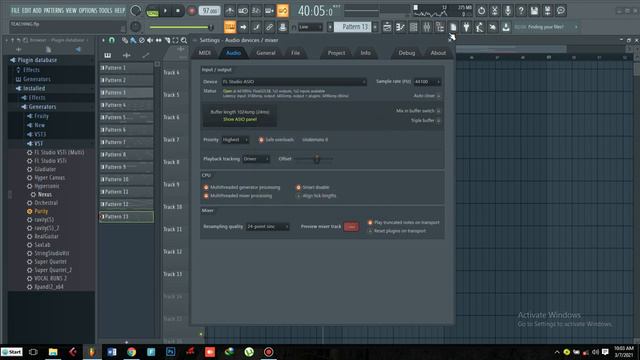Image resolution: width=640 pixels, height=360 pixels.
Task: Adjust the green song position slider
Action: point(181,27)
